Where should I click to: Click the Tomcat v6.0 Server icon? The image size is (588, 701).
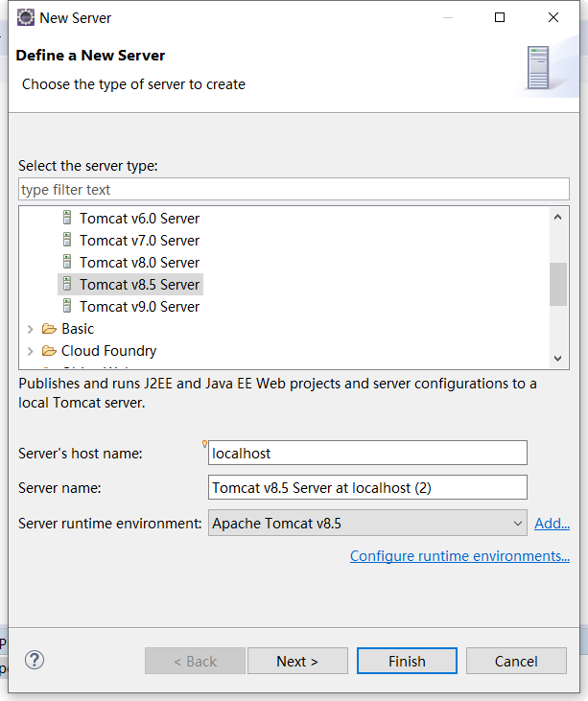pyautogui.click(x=67, y=218)
